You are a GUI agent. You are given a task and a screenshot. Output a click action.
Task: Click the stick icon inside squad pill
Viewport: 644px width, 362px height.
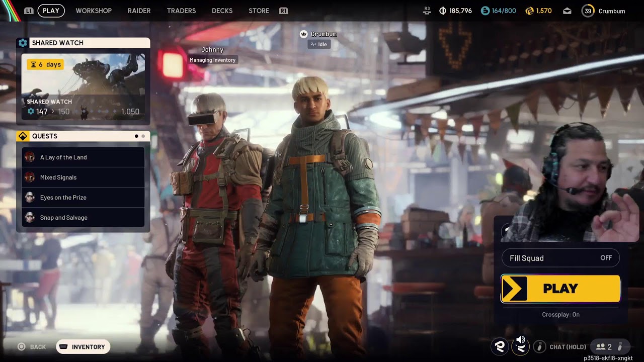pyautogui.click(x=620, y=347)
